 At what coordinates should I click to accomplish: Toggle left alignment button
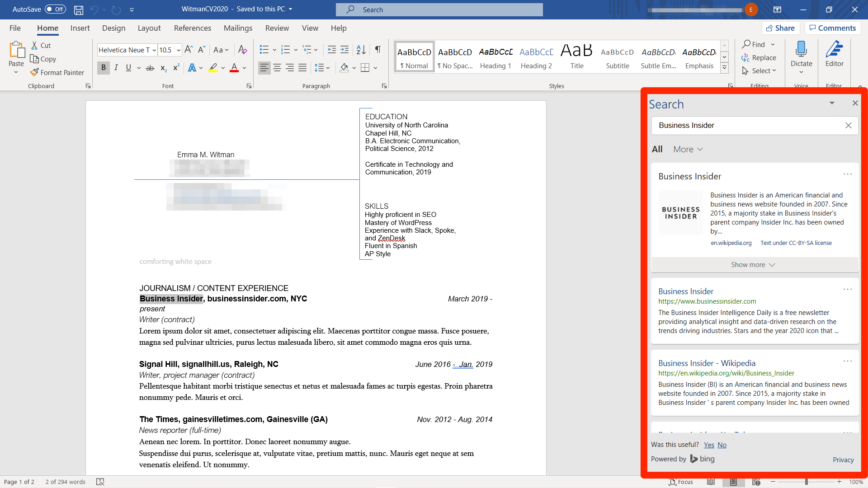click(x=264, y=68)
